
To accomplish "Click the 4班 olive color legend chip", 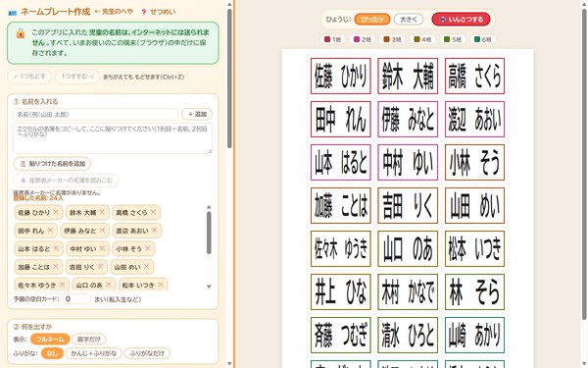I will [x=422, y=39].
